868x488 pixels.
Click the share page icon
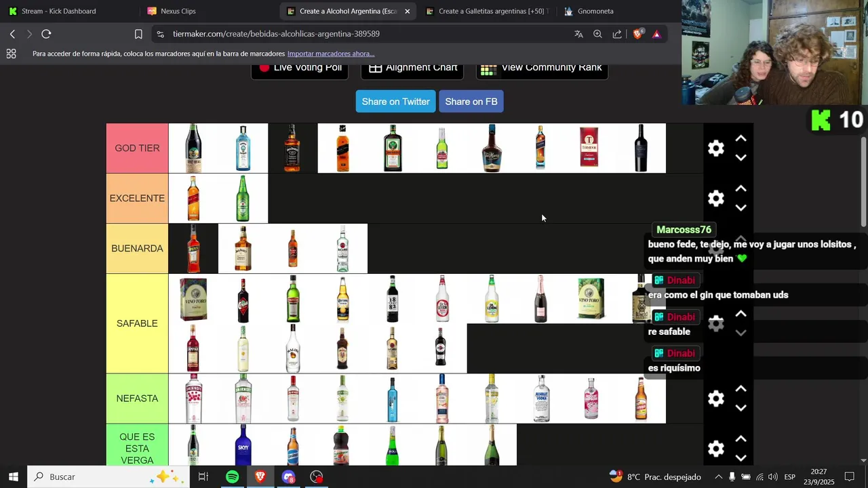[617, 34]
